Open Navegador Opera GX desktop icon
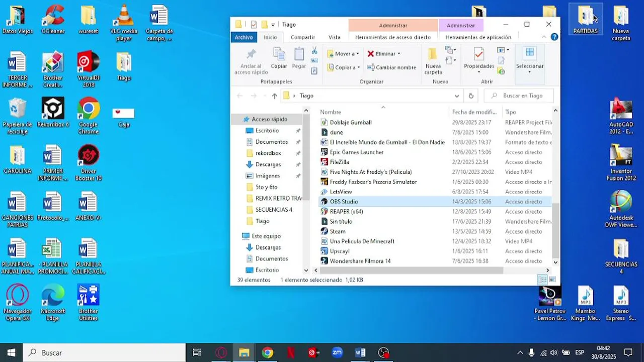This screenshot has height=362, width=644. point(17,303)
